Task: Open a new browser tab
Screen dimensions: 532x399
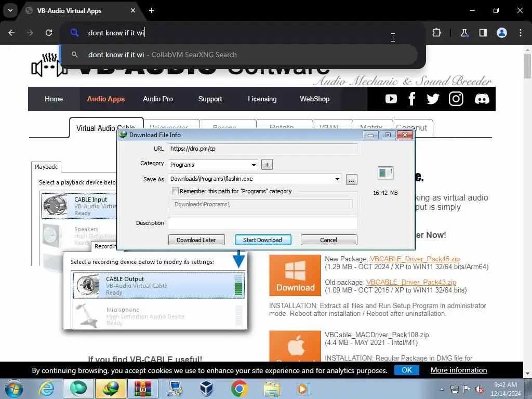Action: (x=152, y=10)
